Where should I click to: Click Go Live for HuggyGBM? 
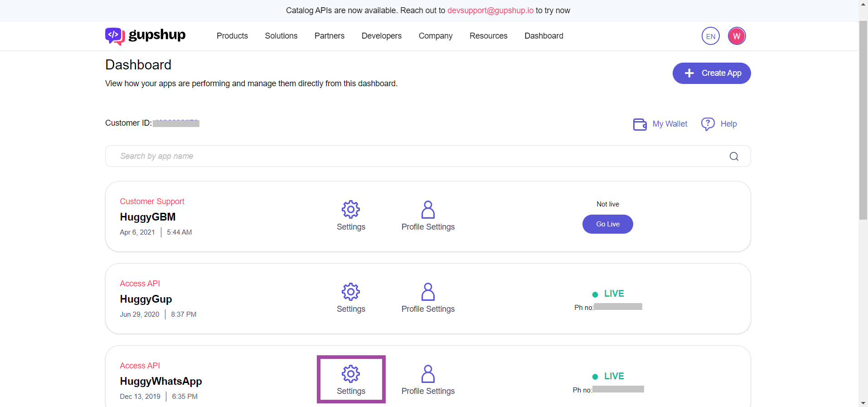[607, 224]
